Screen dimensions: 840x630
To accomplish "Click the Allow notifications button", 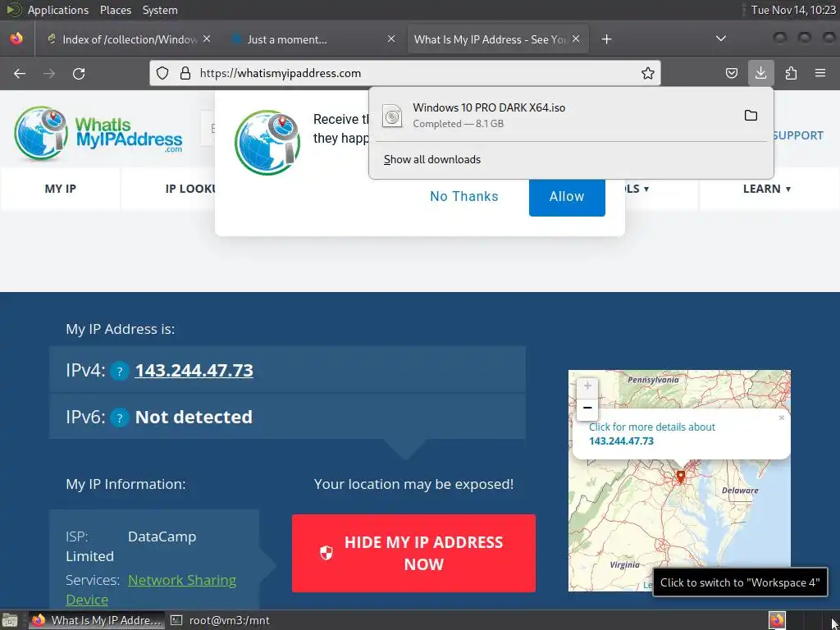I will [567, 197].
